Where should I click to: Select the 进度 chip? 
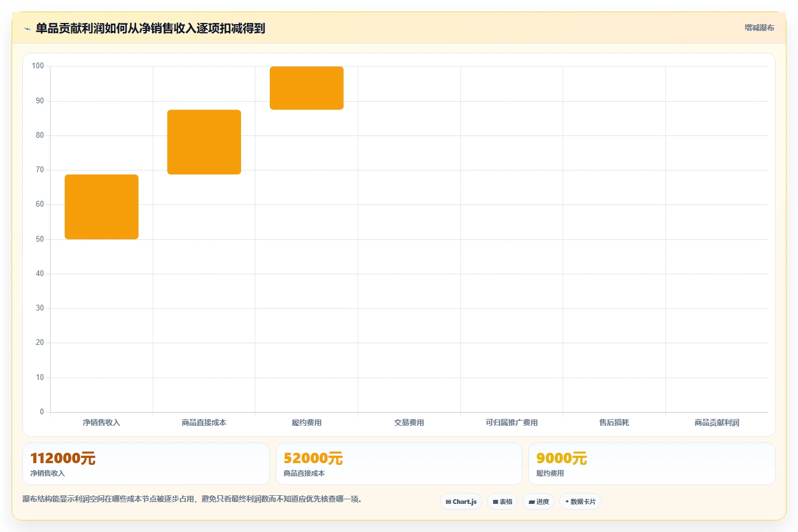pyautogui.click(x=539, y=502)
